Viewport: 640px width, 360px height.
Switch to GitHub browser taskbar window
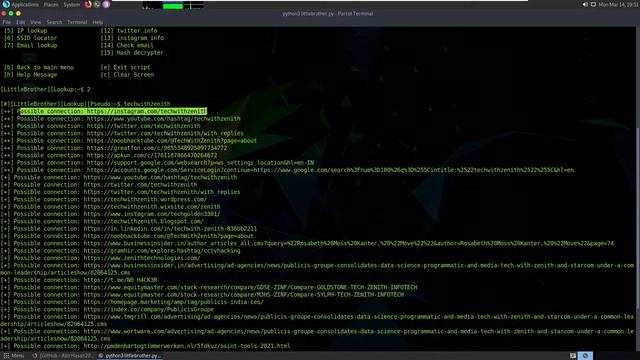pos(63,356)
